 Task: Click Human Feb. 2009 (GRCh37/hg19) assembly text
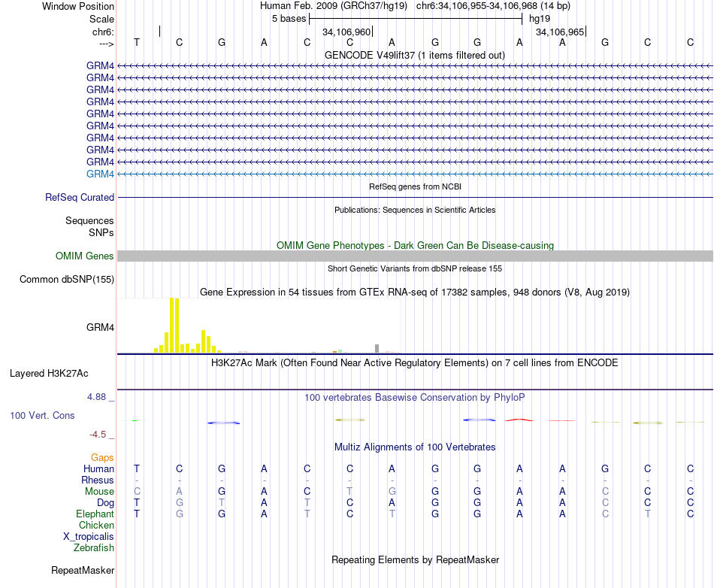[333, 6]
